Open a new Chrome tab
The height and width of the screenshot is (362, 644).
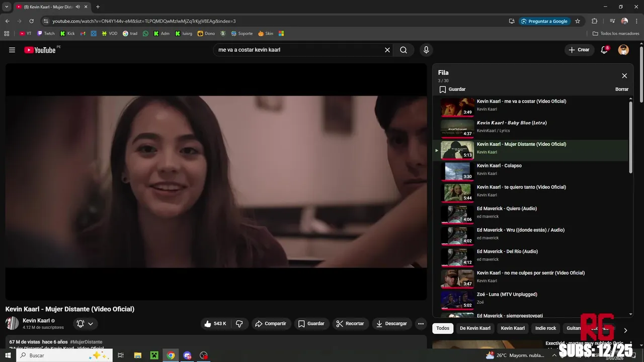[98, 7]
